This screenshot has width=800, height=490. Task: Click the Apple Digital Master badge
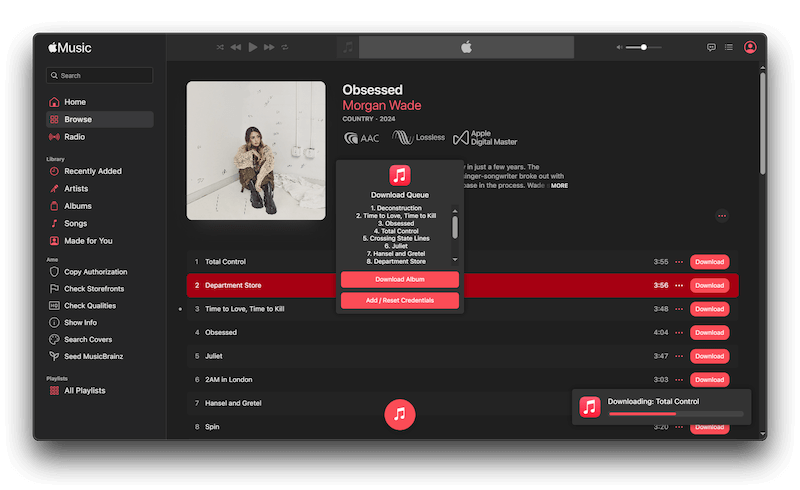[x=485, y=137]
